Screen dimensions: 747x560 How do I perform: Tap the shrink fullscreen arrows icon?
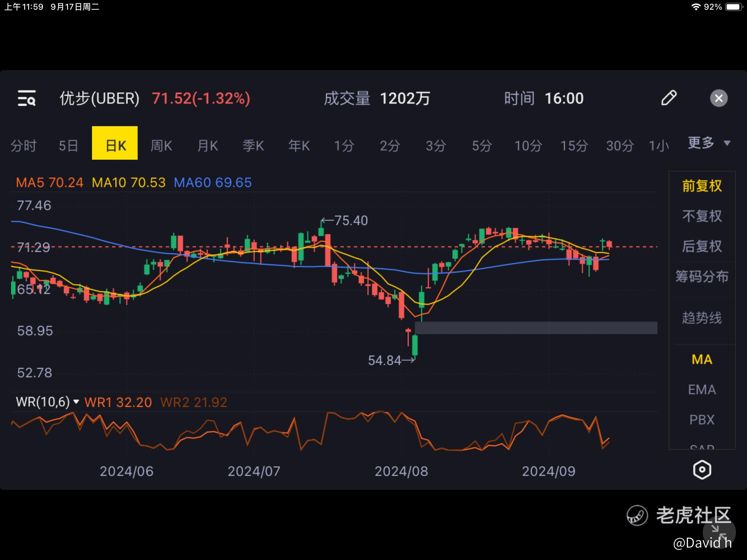coord(719,532)
